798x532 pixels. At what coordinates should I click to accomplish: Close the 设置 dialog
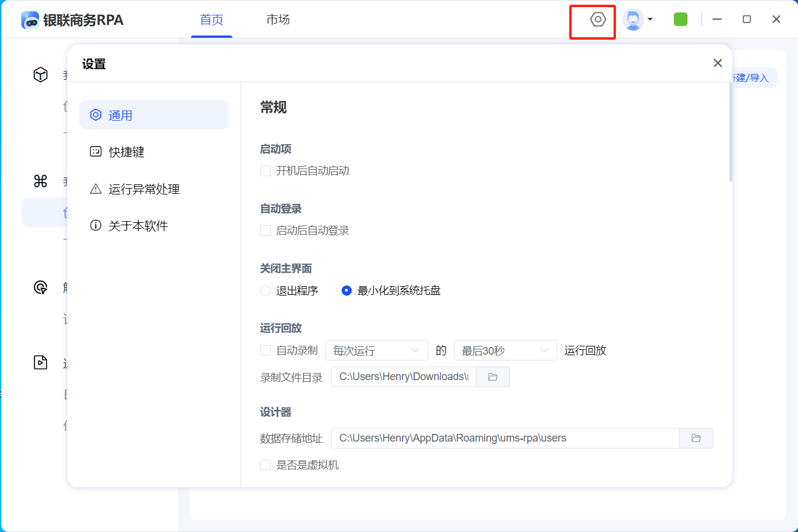(x=718, y=63)
